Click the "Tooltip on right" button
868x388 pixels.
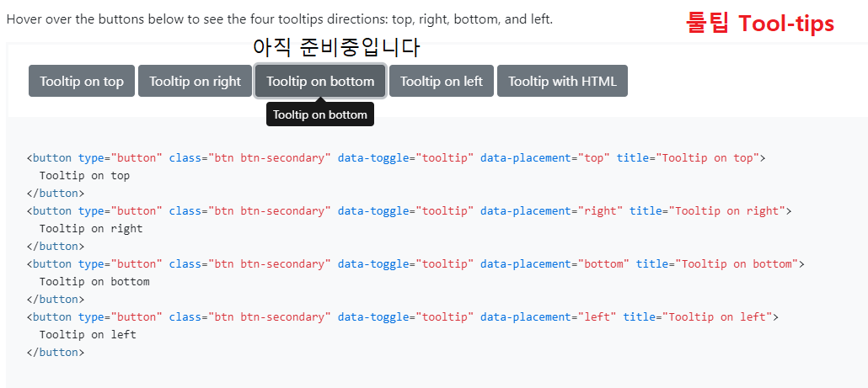195,81
